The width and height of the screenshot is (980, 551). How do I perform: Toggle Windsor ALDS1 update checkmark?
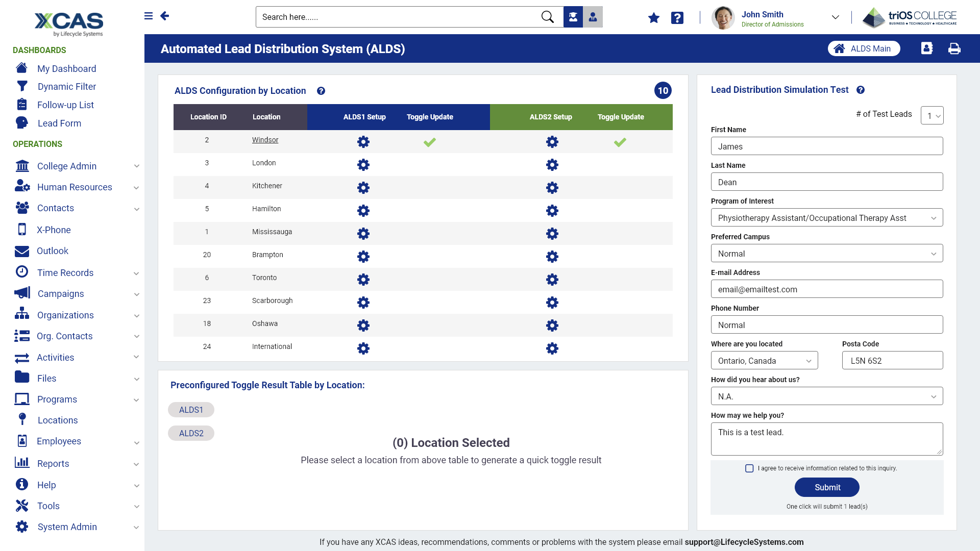point(429,142)
